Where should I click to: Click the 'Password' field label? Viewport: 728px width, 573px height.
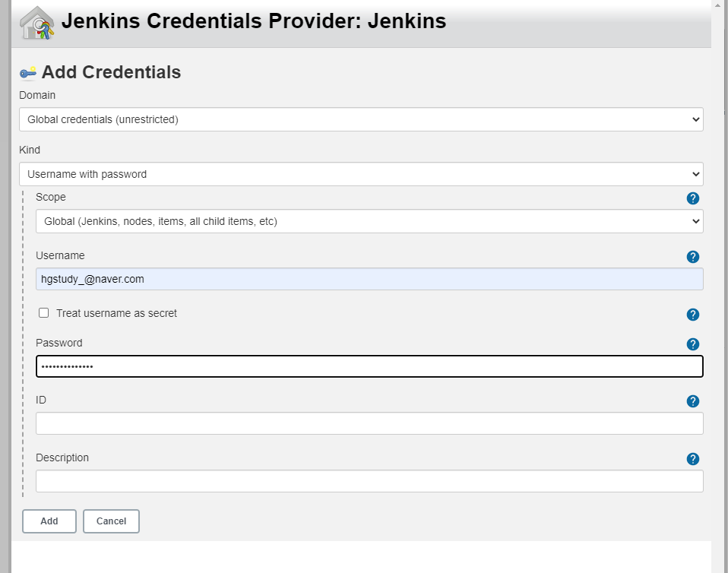pyautogui.click(x=59, y=343)
